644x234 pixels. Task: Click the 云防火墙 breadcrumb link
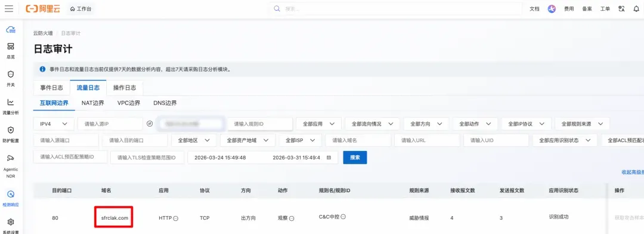(x=43, y=33)
